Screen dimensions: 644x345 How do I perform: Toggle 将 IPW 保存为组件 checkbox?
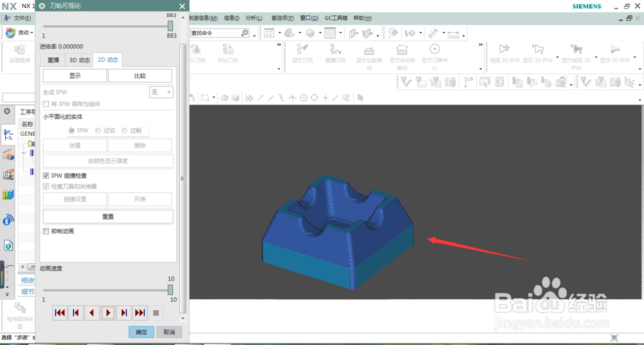click(x=46, y=104)
